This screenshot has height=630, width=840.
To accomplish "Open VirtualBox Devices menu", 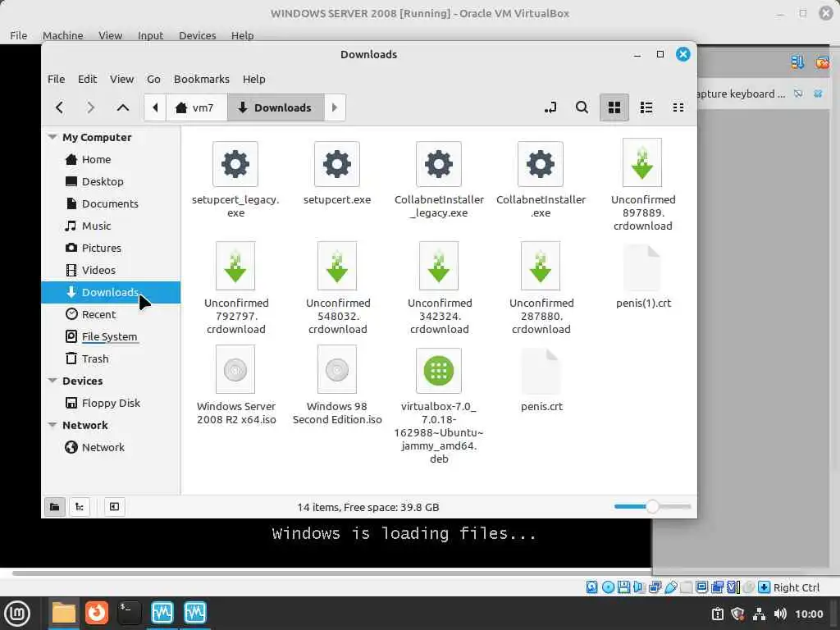I will 197,35.
